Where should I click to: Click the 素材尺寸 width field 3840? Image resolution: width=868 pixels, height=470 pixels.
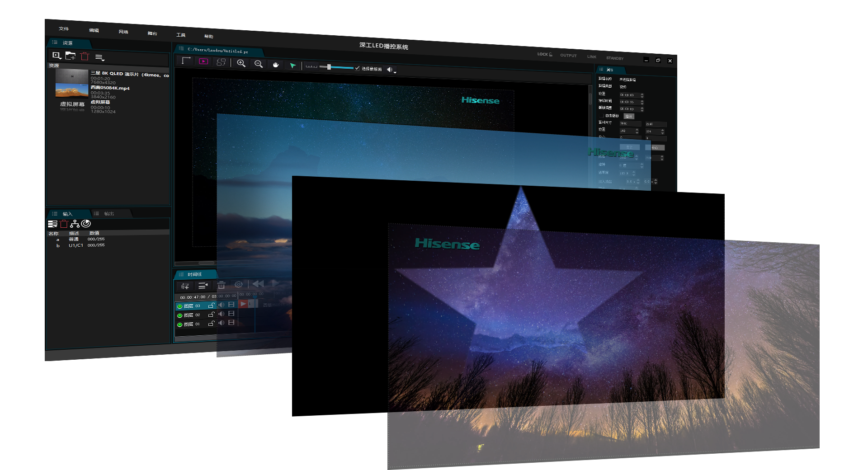tap(630, 123)
